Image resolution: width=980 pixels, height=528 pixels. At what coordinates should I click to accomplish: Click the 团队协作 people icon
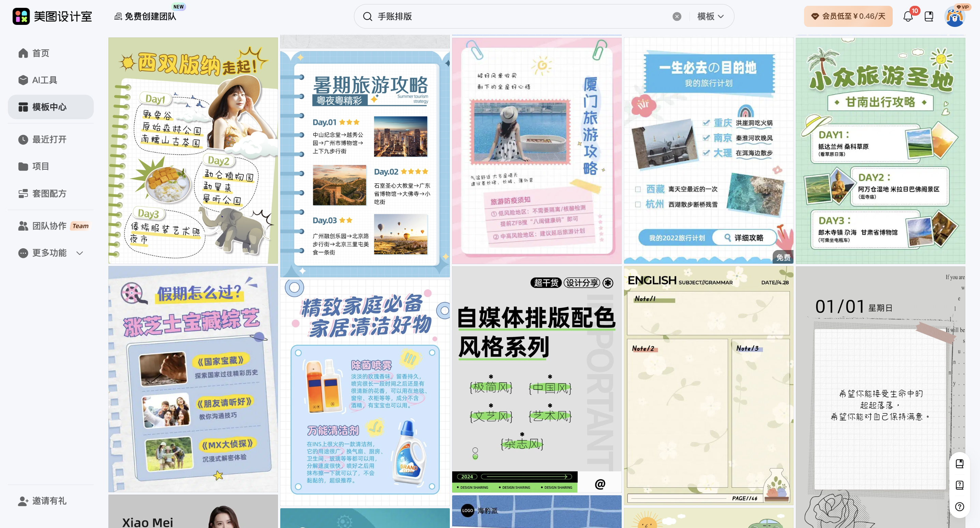click(x=23, y=226)
